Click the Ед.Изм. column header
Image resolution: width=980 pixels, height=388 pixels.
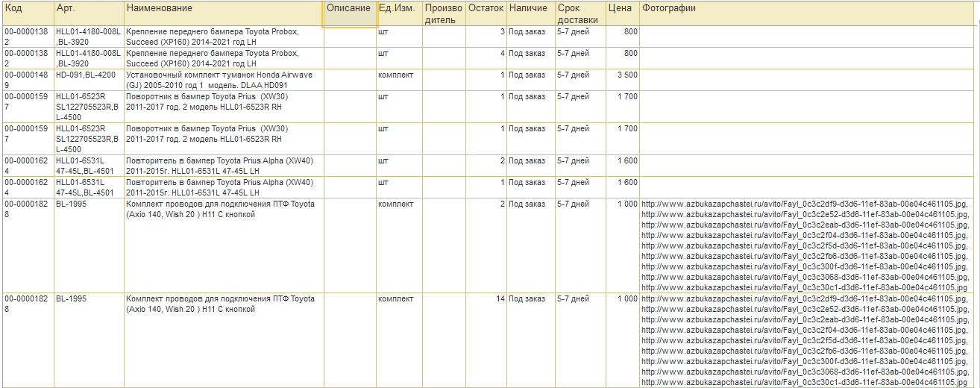point(398,13)
